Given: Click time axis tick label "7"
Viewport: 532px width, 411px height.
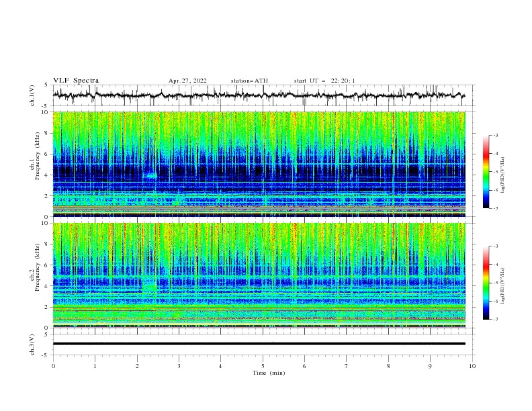Looking at the screenshot, I should pos(346,366).
